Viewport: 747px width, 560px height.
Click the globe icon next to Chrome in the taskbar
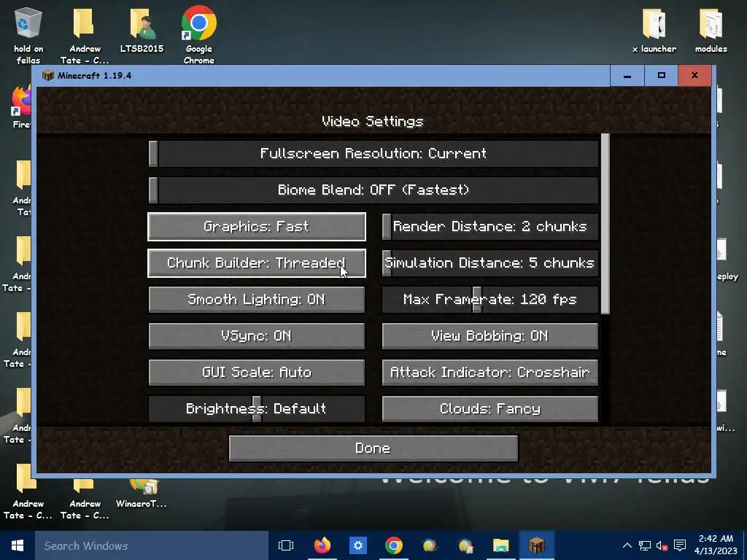pos(429,545)
